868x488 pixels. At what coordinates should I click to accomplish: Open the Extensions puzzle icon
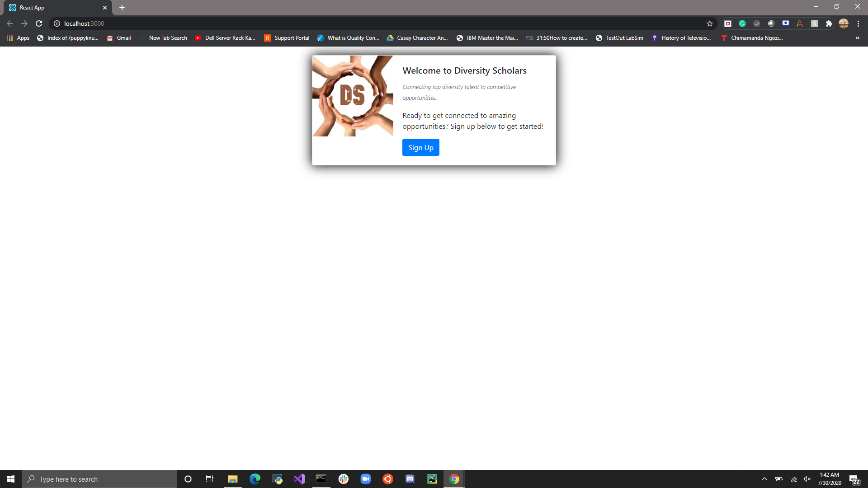click(829, 23)
